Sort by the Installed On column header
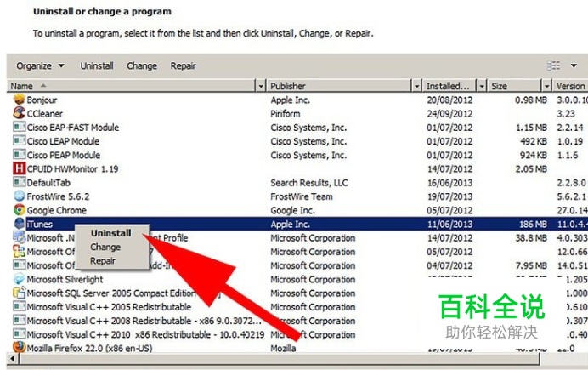588x370 pixels. (x=449, y=86)
